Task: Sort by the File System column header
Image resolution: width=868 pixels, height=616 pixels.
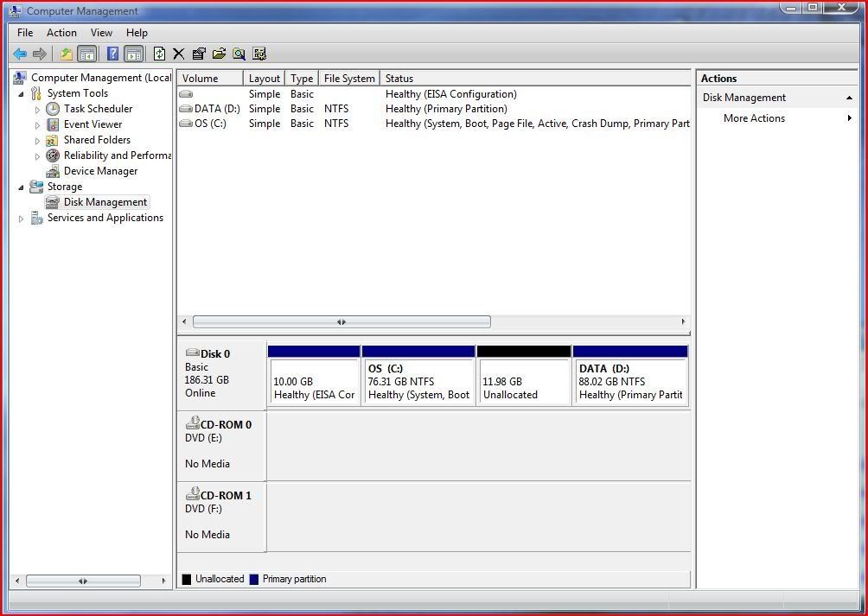Action: (x=349, y=78)
